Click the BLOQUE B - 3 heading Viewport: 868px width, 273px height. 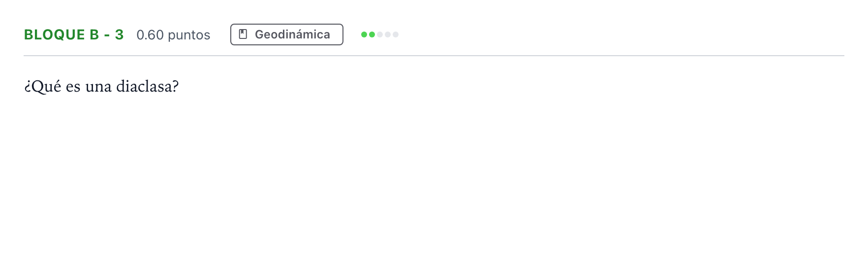click(x=74, y=34)
